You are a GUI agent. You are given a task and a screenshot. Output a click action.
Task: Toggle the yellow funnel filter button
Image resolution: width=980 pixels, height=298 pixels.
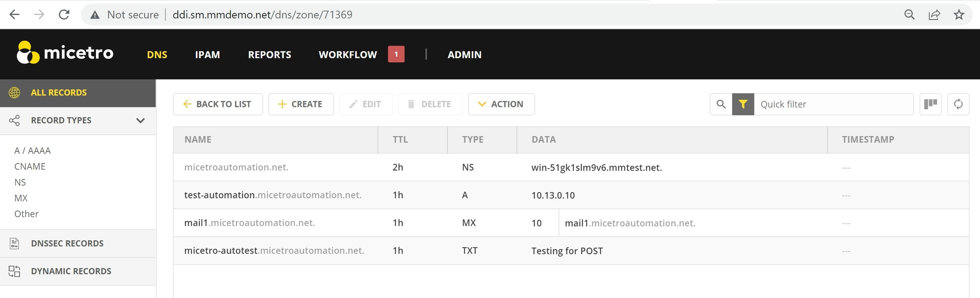coord(743,104)
